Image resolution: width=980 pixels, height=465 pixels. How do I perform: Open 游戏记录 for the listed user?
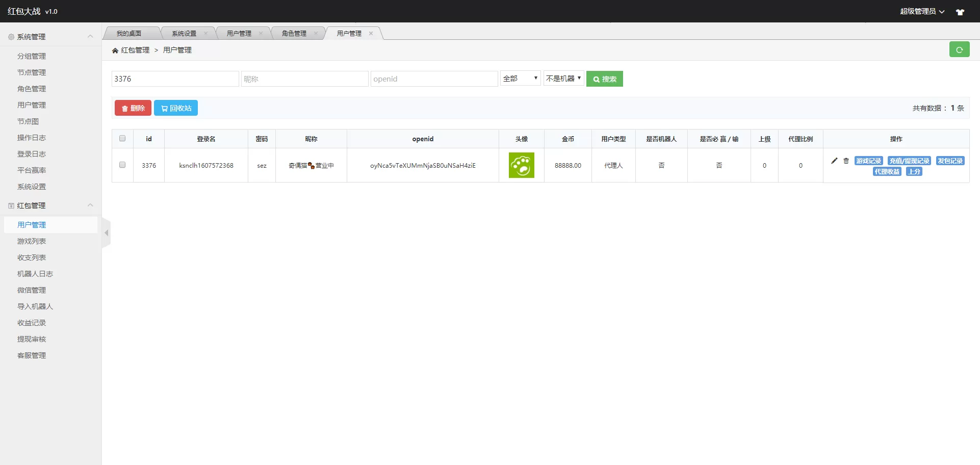coord(868,161)
